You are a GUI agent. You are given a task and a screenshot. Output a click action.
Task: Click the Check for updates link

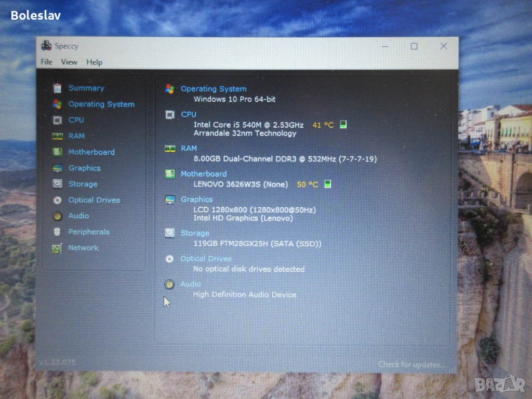point(411,364)
